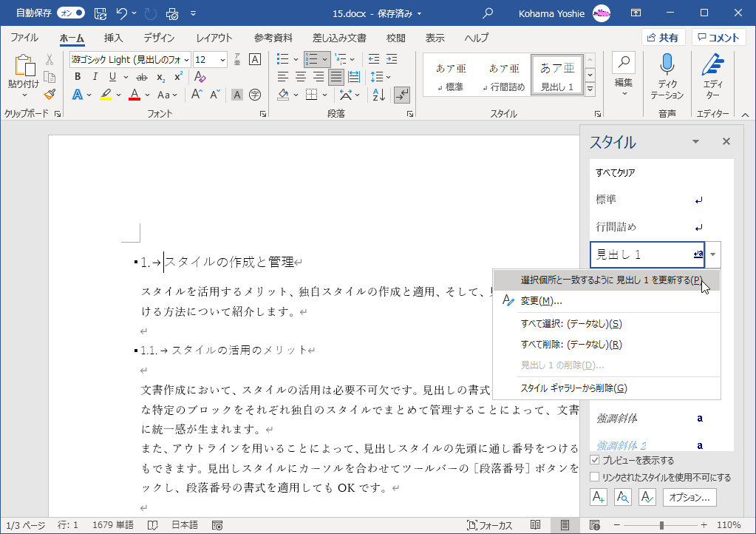The width and height of the screenshot is (756, 534).
Task: Align text right
Action: tap(319, 77)
